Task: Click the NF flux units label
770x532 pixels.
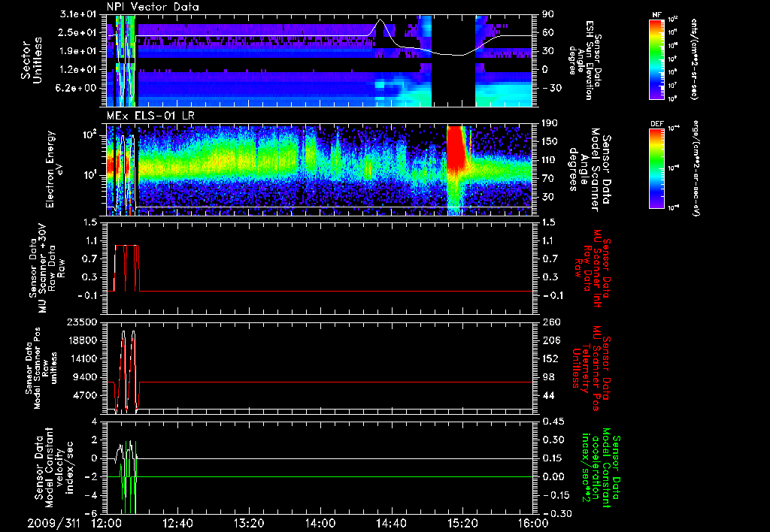Action: (x=694, y=59)
